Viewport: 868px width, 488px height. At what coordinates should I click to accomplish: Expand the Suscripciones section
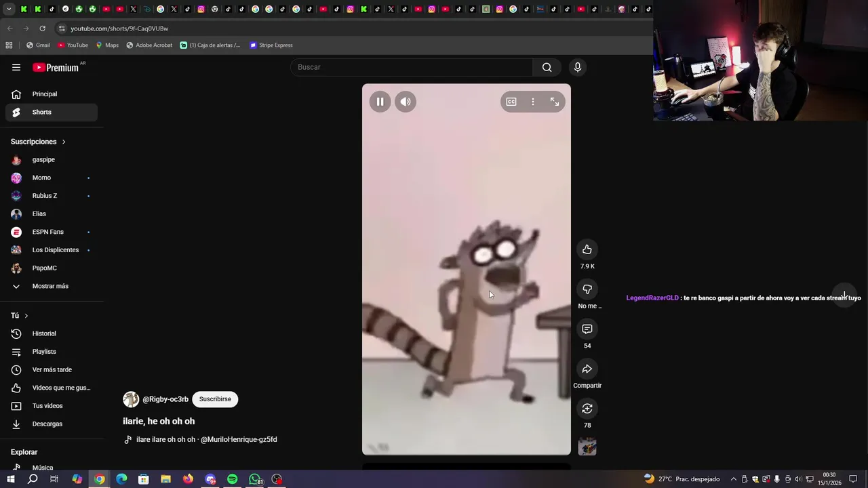[x=38, y=142]
